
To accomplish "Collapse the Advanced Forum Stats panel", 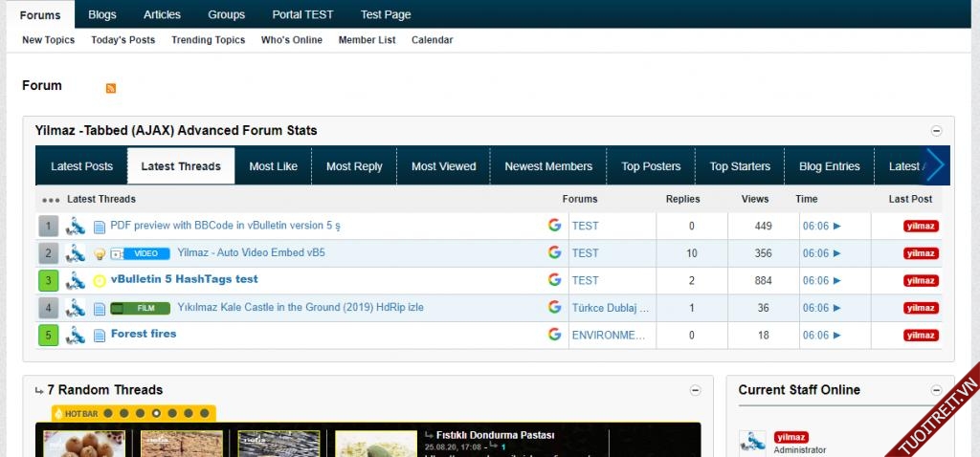I will pos(937,131).
